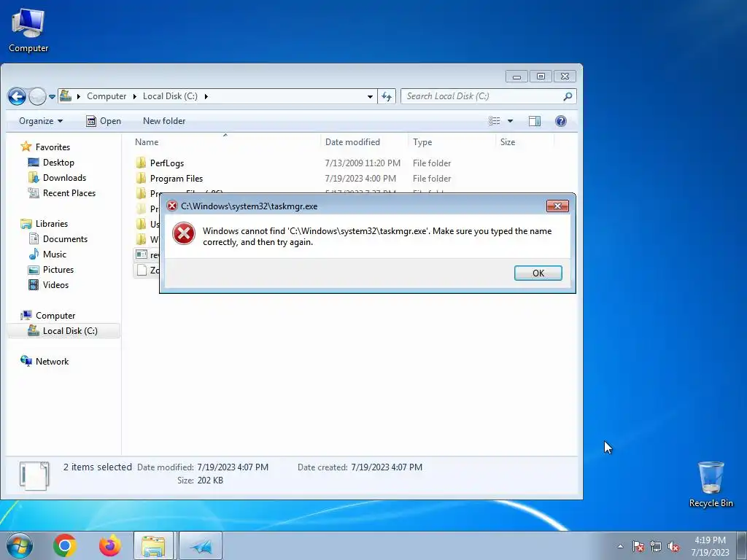Viewport: 747px width, 560px height.
Task: Expand arrow after Local Disk (C:) breadcrumb
Action: pyautogui.click(x=206, y=97)
